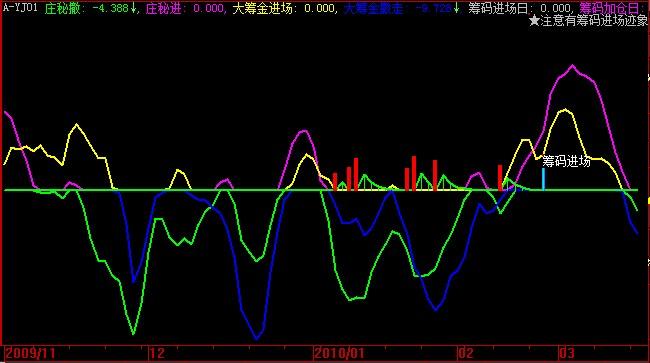Click the blue line lowest trough in December
The image size is (650, 363).
[257, 338]
